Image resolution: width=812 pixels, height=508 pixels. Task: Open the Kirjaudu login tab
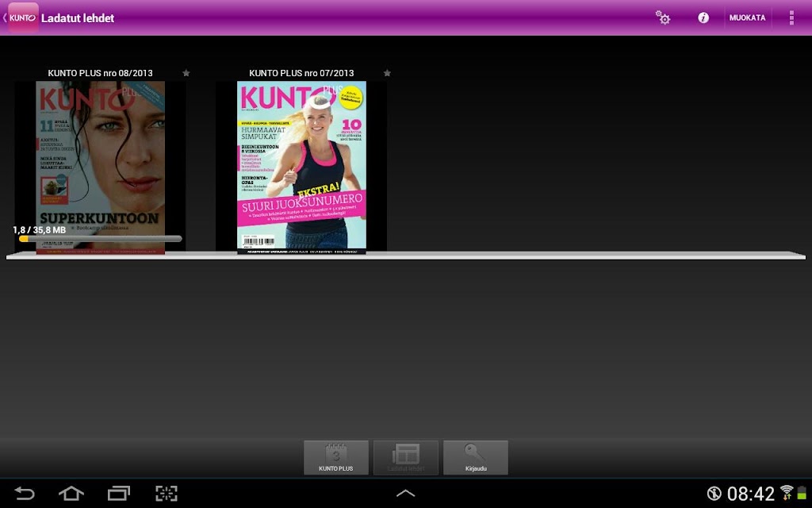(476, 458)
